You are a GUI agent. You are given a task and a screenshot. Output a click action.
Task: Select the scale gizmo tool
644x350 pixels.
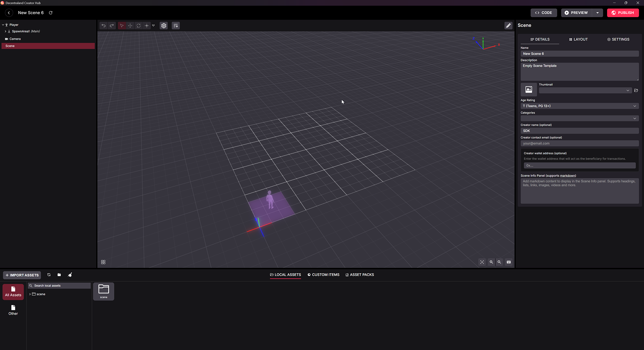click(147, 25)
